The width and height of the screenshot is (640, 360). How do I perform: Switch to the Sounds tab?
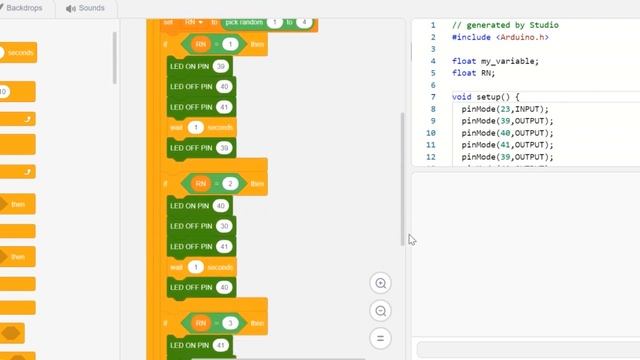pyautogui.click(x=85, y=8)
